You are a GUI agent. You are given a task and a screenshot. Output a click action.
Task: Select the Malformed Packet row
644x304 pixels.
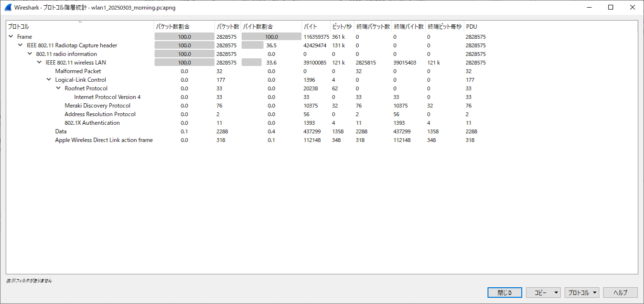pos(322,71)
